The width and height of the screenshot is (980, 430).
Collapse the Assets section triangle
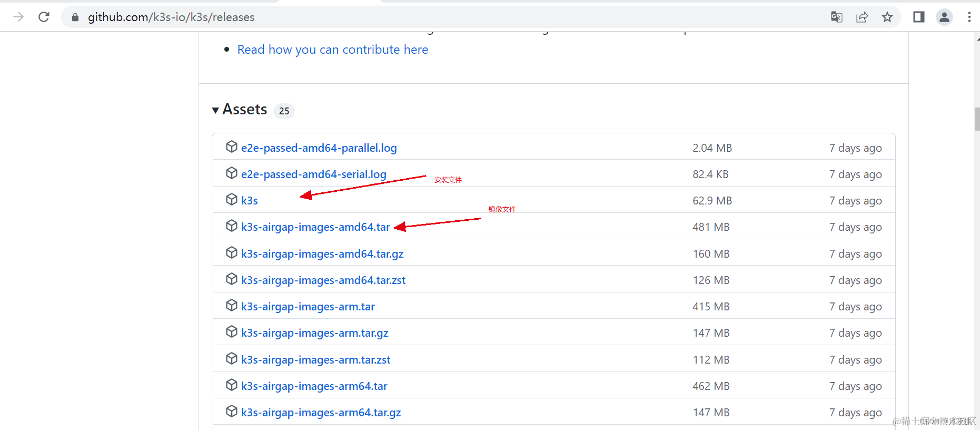tap(215, 110)
